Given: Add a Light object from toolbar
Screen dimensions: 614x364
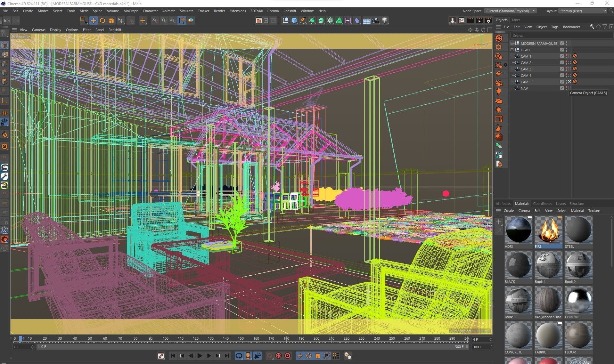Looking at the screenshot, I should click(385, 20).
